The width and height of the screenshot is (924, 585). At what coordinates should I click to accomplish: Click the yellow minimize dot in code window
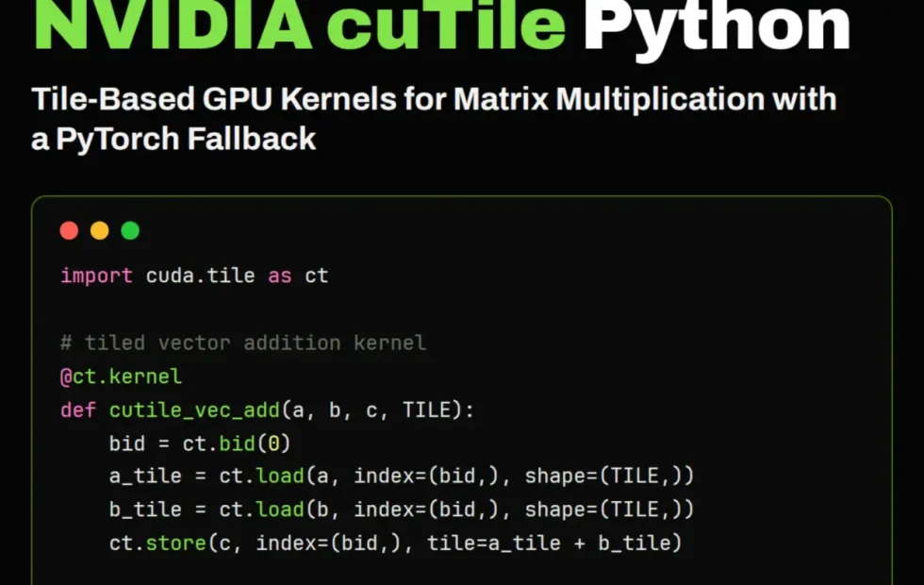[x=100, y=230]
